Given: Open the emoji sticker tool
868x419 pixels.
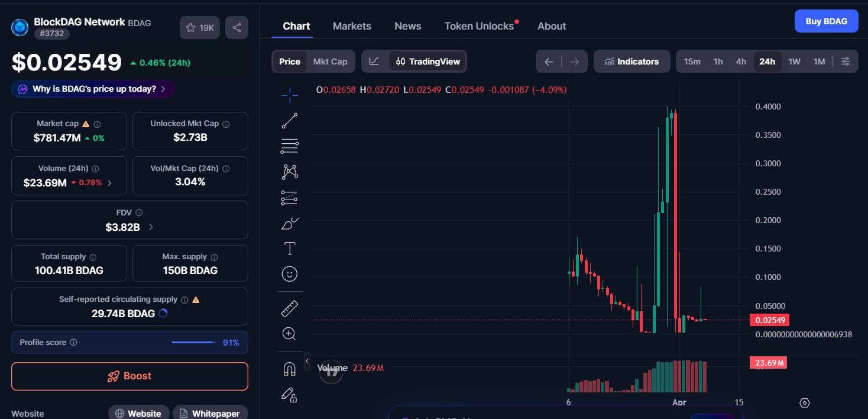Looking at the screenshot, I should (x=289, y=273).
